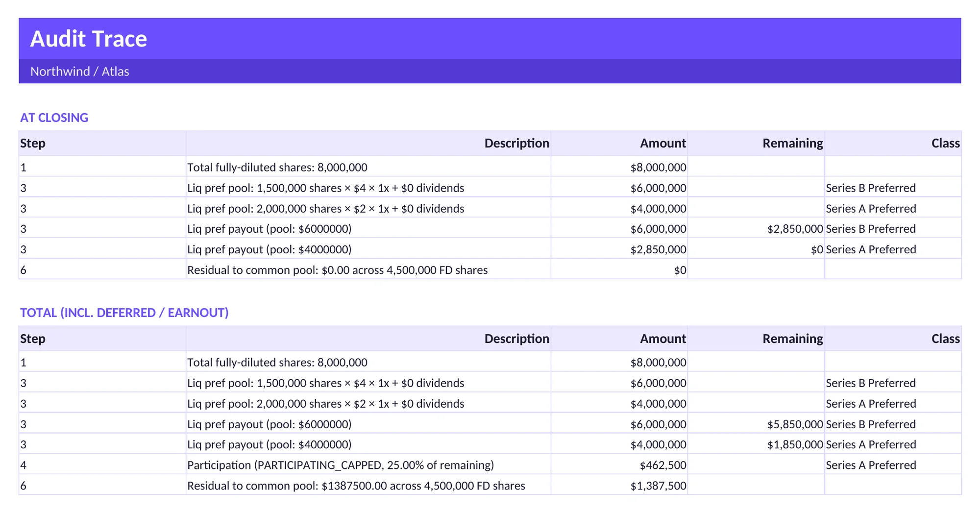Select the $5,850,000 remaining value

pyautogui.click(x=795, y=424)
